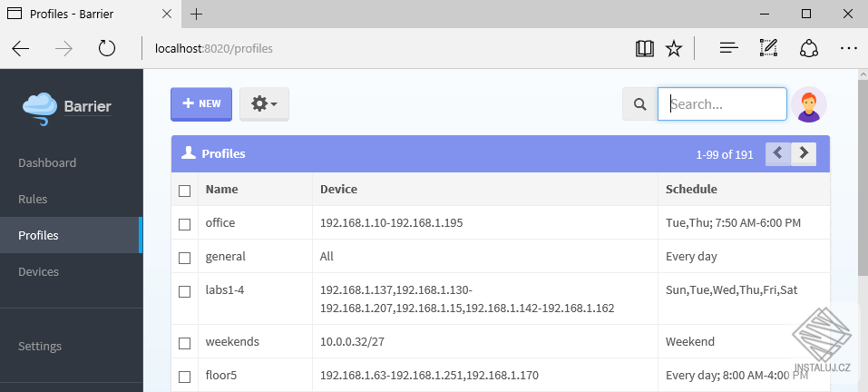Go to next page of profiles
The height and width of the screenshot is (392, 868).
point(804,154)
